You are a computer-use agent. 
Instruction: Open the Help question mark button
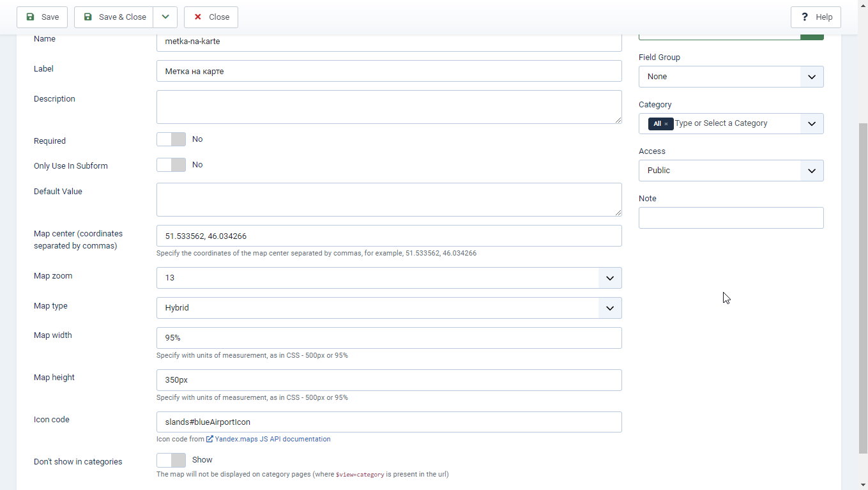[x=816, y=17]
